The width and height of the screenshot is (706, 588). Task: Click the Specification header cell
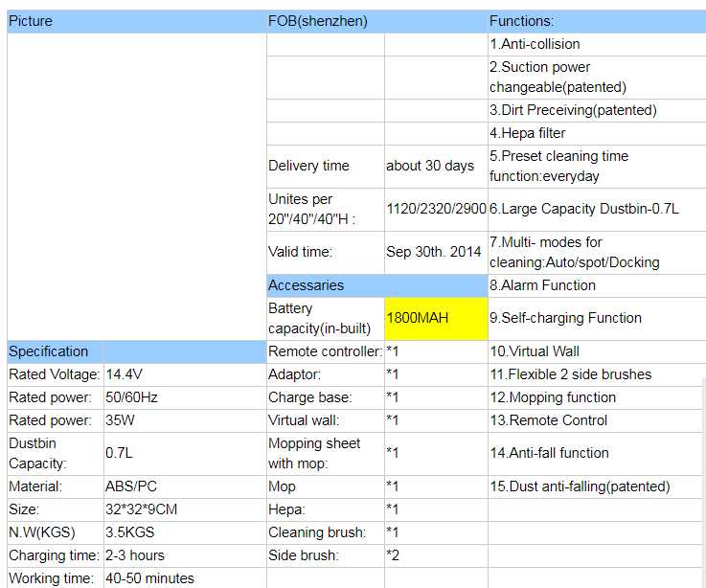[55, 351]
